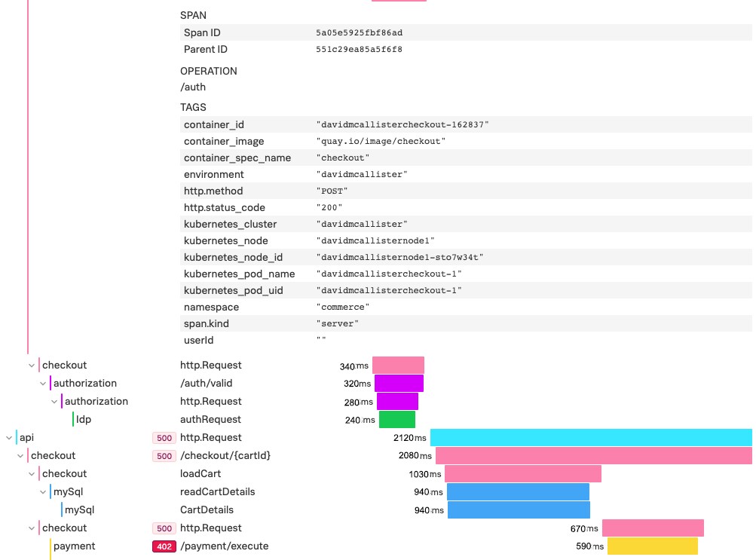Select the green Idp authRequest span bar
756x560 pixels.
pos(396,420)
